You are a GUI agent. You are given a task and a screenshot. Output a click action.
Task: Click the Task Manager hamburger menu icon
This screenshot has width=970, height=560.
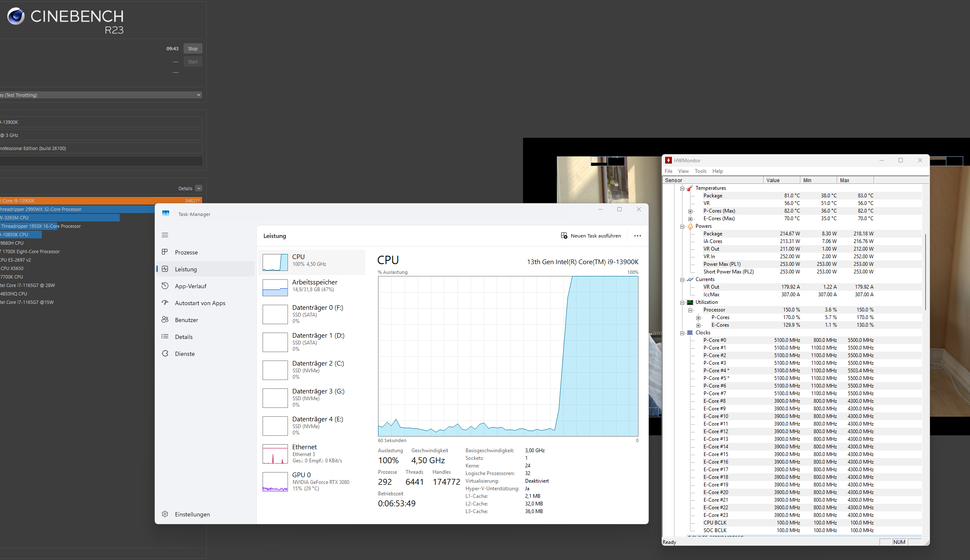point(165,235)
